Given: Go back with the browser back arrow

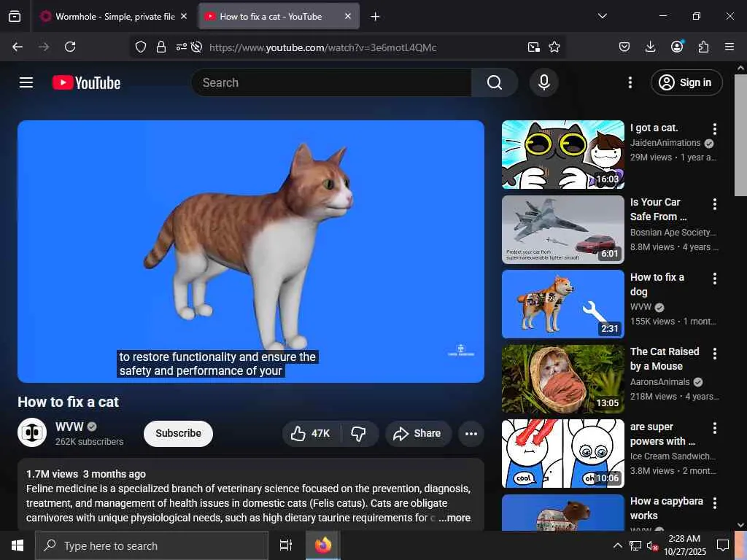Looking at the screenshot, I should pyautogui.click(x=18, y=47).
